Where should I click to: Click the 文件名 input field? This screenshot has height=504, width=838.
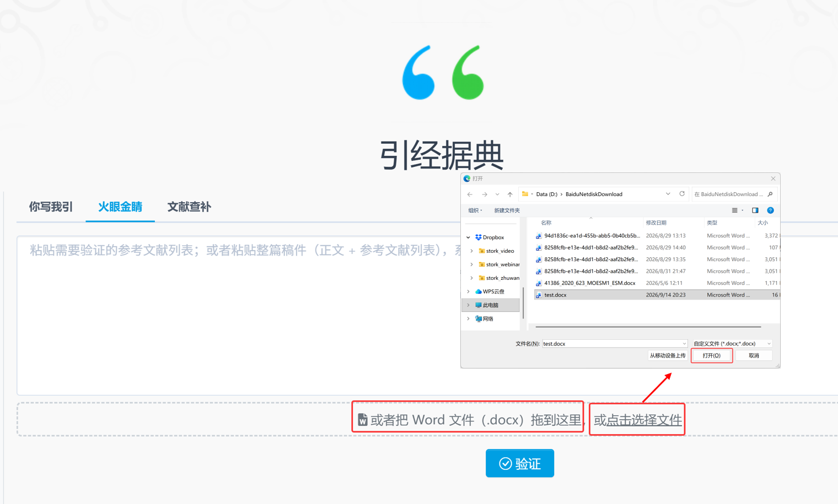coord(615,344)
